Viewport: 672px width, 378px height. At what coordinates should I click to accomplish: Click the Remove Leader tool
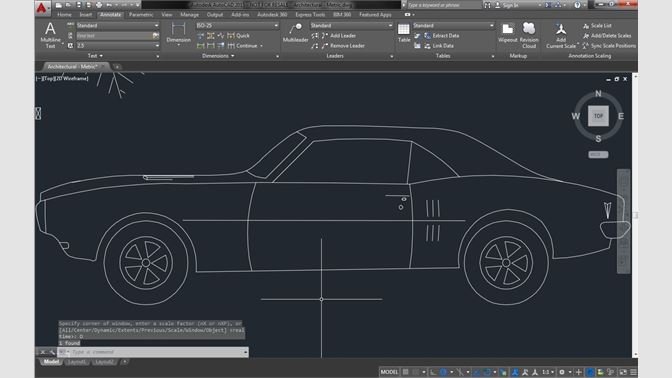click(343, 45)
